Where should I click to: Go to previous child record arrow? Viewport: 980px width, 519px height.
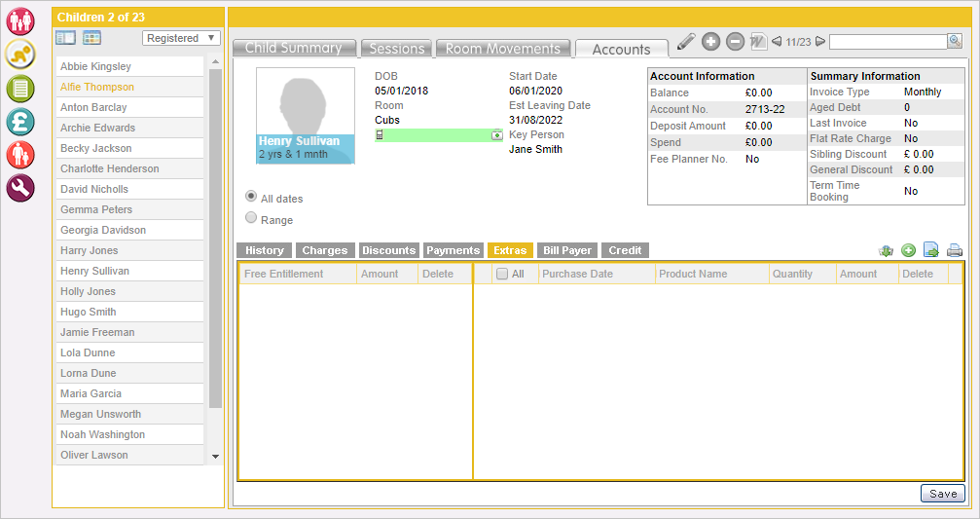(x=777, y=41)
